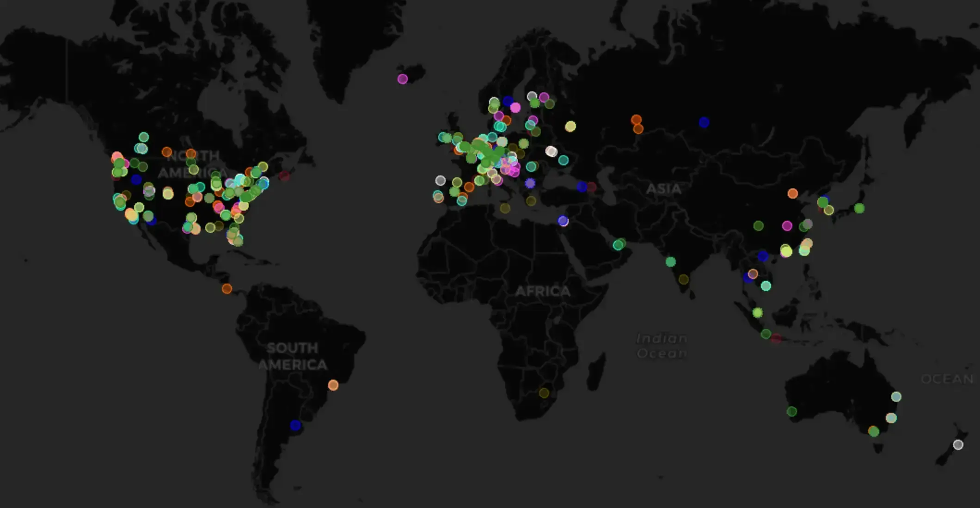Viewport: 980px width, 508px height.
Task: Click the light green marker near Singapore
Action: [757, 313]
